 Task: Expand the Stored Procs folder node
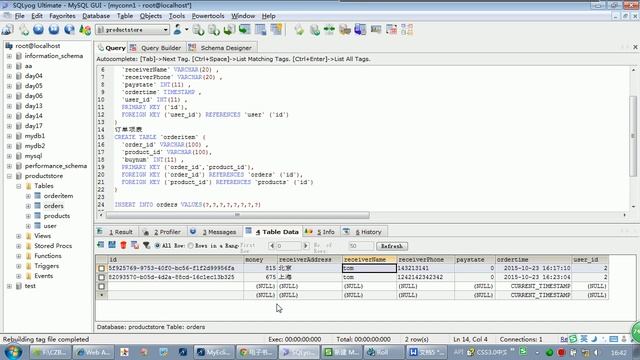point(19,246)
